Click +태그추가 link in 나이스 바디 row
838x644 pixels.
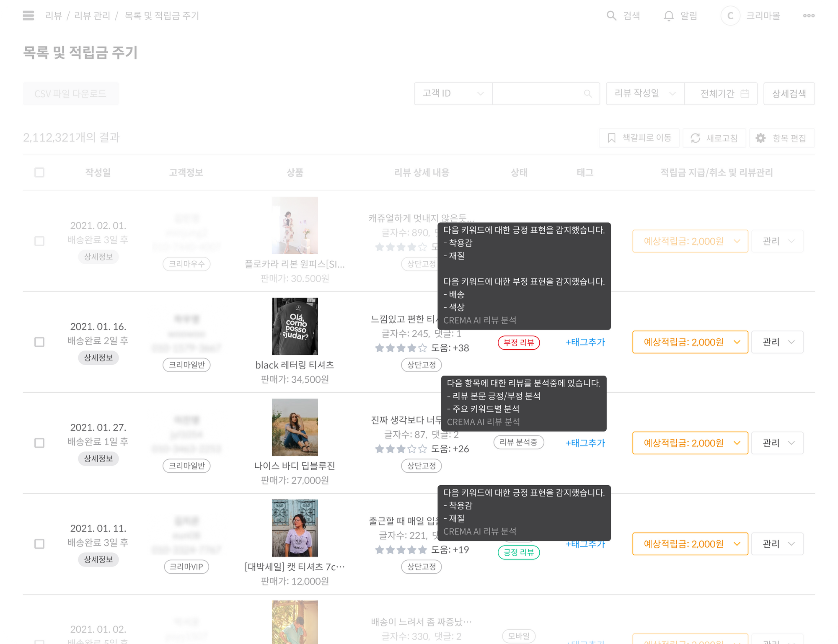point(585,443)
